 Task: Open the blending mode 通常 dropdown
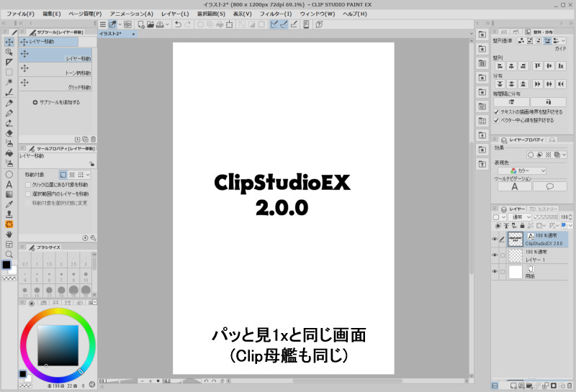point(520,217)
